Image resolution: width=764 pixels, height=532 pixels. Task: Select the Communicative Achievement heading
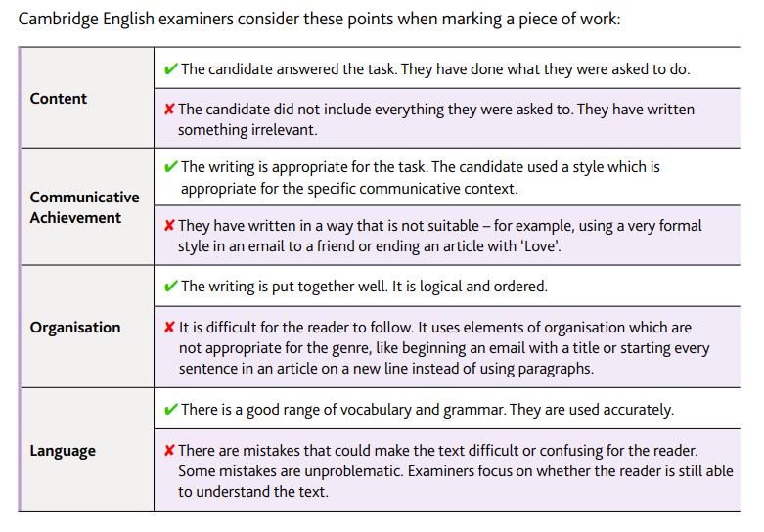pyautogui.click(x=84, y=207)
